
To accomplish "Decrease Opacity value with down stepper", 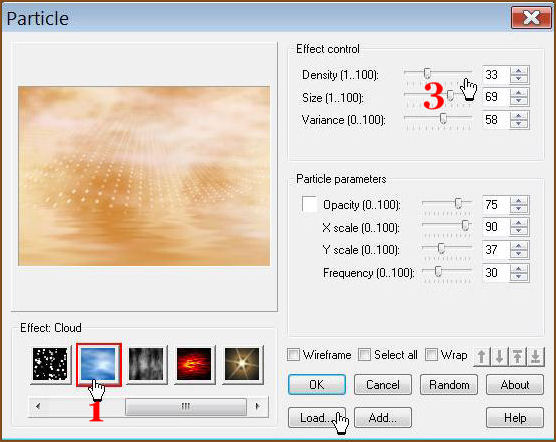I will pyautogui.click(x=519, y=209).
